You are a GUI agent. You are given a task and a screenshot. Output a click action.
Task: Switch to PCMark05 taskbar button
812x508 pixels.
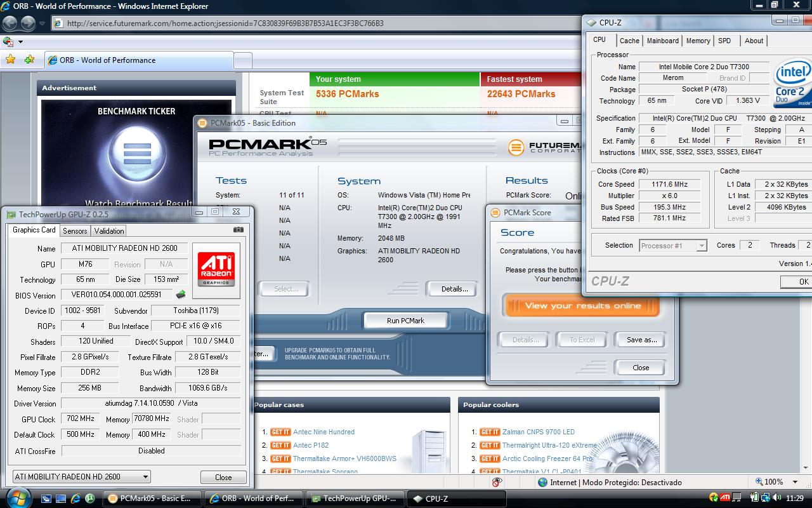[152, 498]
